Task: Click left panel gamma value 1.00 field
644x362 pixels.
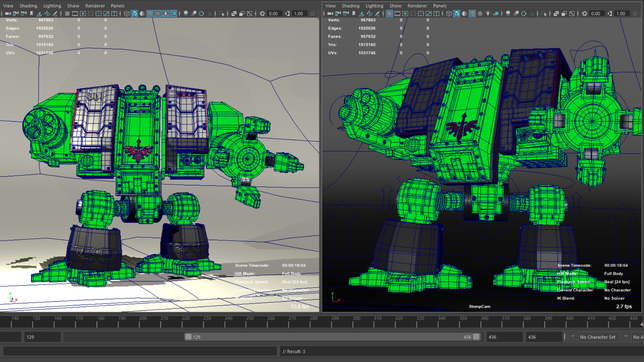Action: pyautogui.click(x=300, y=13)
